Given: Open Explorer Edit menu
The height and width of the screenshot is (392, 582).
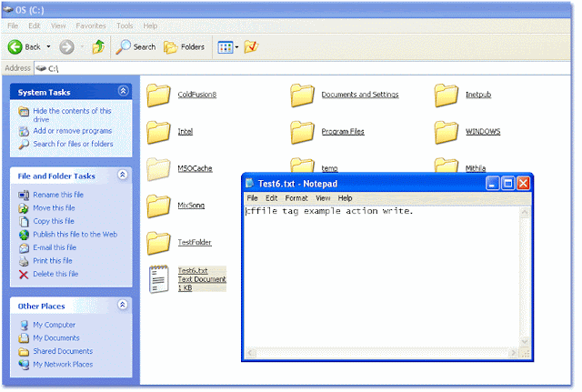Looking at the screenshot, I should pos(35,26).
